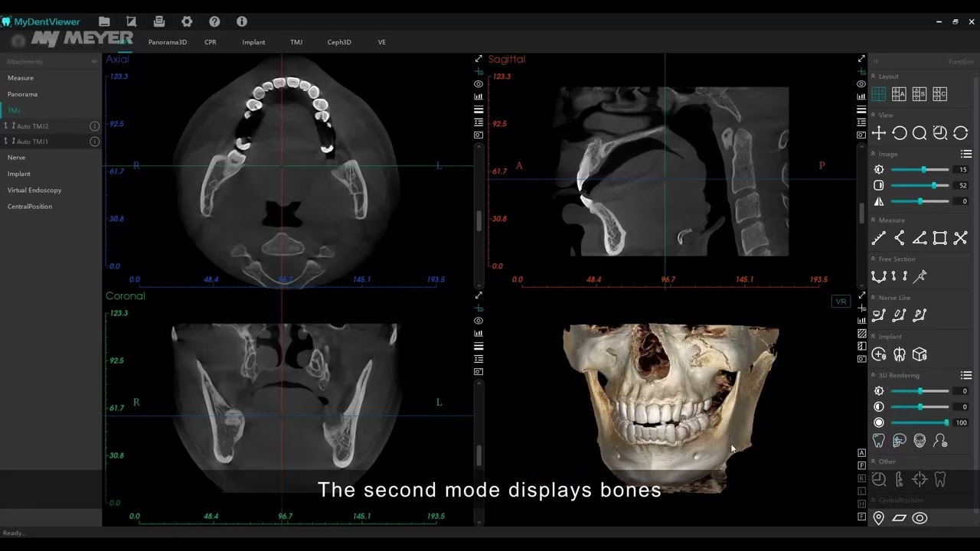
Task: Select the line length measure tool
Action: click(879, 238)
